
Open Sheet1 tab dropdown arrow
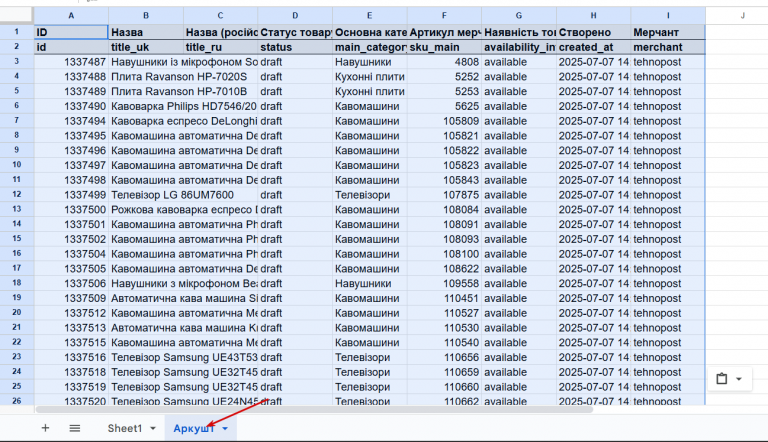coord(153,428)
